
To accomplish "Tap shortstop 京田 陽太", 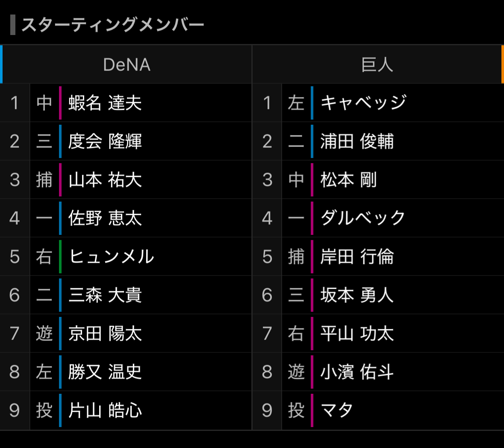I will point(105,334).
